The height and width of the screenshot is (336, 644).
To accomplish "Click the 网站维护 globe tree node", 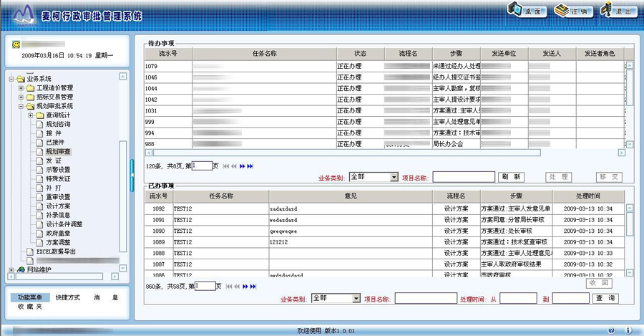I will (21, 270).
